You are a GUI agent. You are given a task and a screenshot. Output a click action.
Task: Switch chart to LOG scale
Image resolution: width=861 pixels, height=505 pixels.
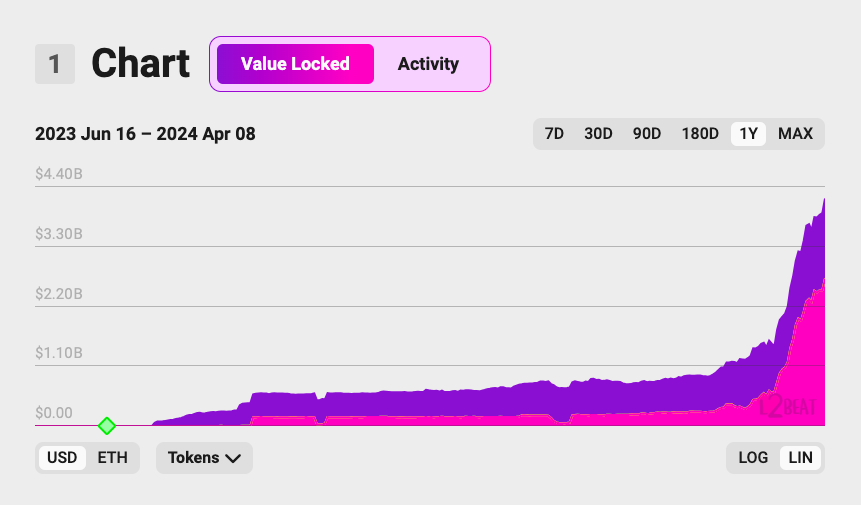[753, 458]
